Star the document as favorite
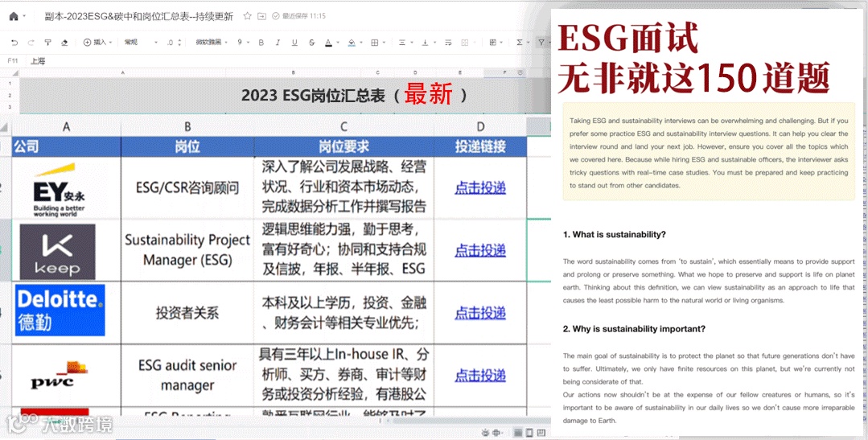Screen dimensions: 868x440 248,16
